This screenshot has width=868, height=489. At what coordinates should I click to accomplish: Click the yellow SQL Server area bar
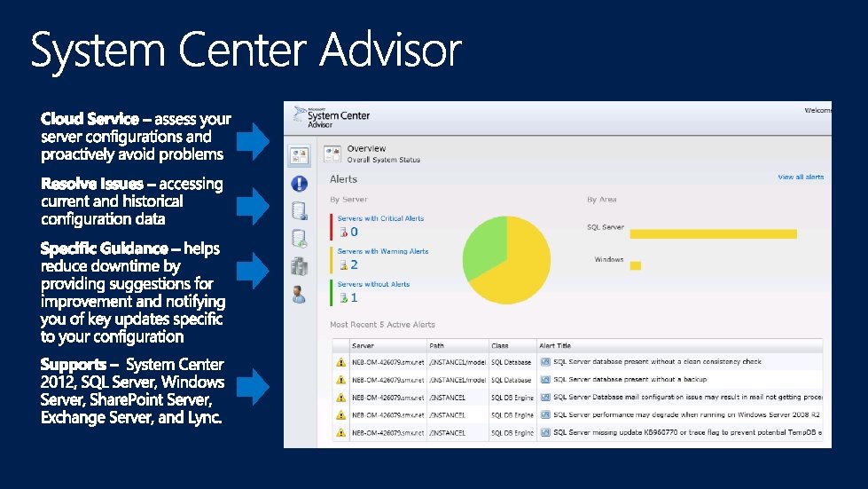(x=713, y=234)
